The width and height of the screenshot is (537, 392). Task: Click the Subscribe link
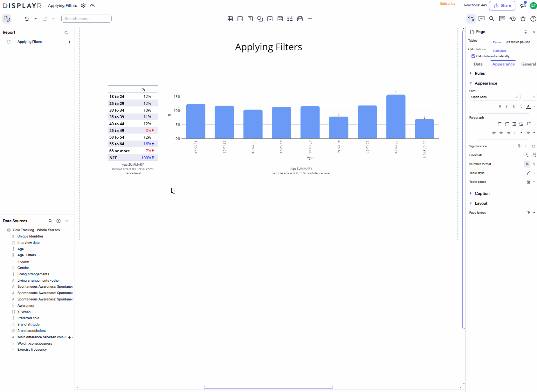[448, 4]
